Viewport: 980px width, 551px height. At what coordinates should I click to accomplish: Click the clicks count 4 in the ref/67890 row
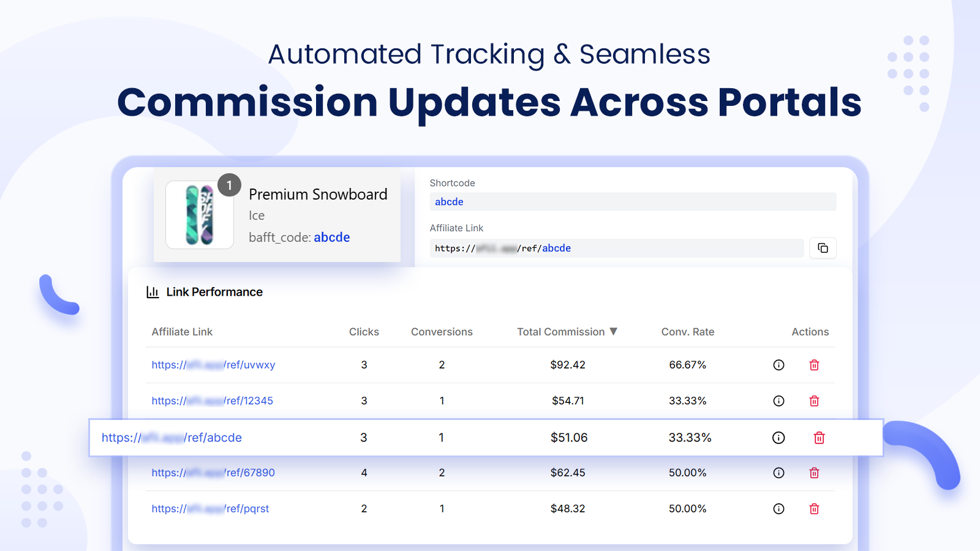(364, 473)
